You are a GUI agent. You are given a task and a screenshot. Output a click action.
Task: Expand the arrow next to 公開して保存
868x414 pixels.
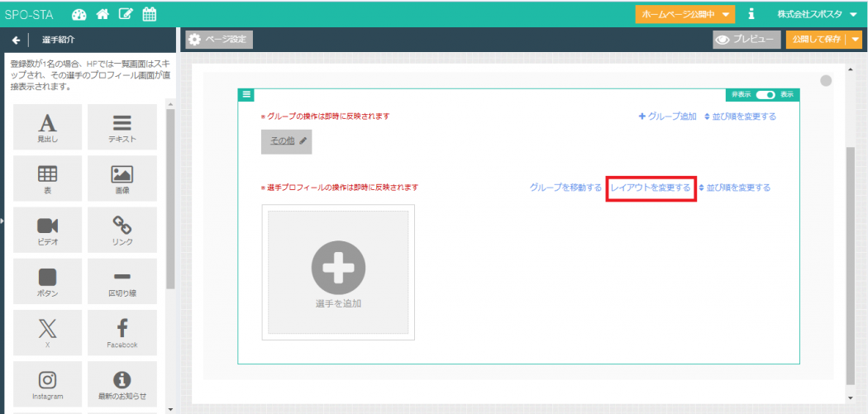pyautogui.click(x=856, y=40)
